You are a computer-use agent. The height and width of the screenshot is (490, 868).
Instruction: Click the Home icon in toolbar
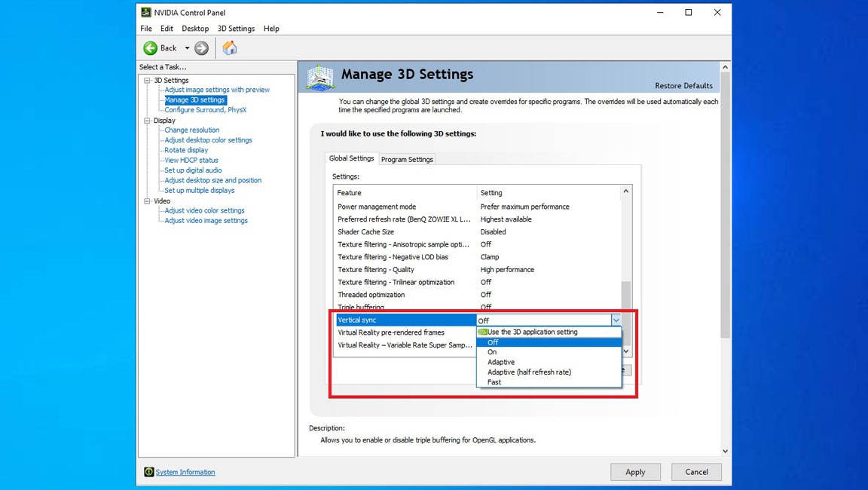[x=230, y=48]
